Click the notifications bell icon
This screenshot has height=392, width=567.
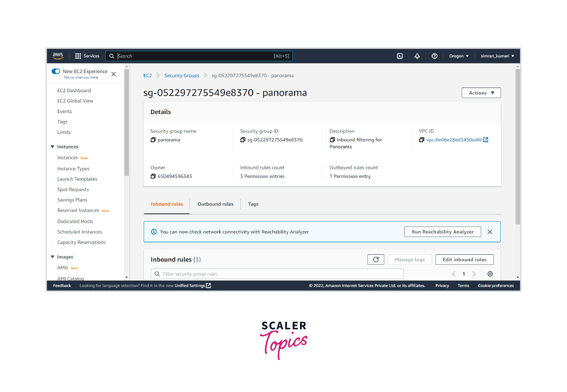pyautogui.click(x=417, y=56)
